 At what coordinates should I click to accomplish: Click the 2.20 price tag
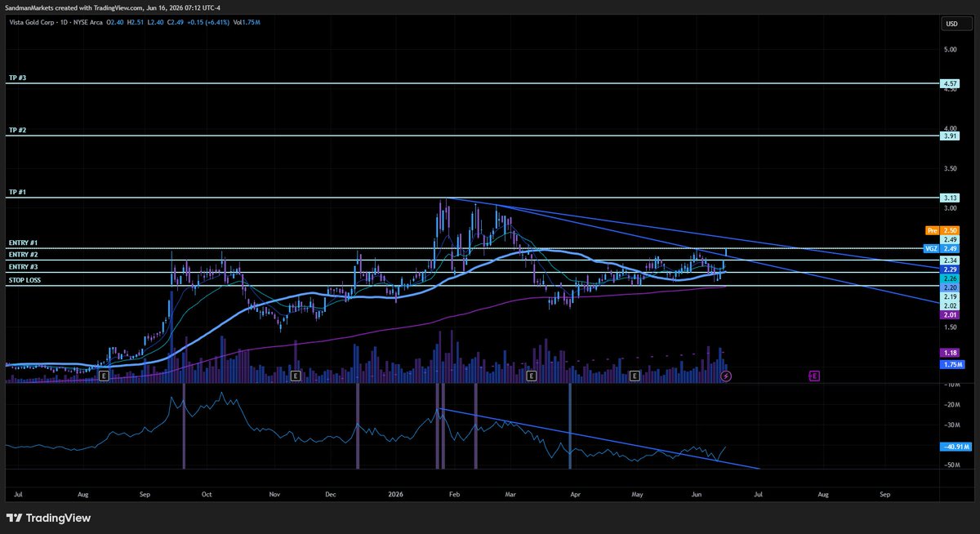pos(950,287)
